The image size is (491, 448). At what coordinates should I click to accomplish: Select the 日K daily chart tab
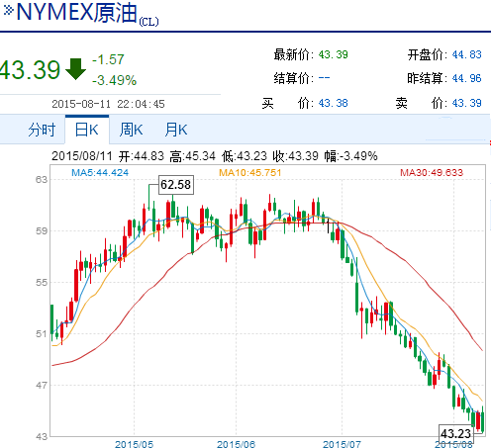(x=87, y=130)
